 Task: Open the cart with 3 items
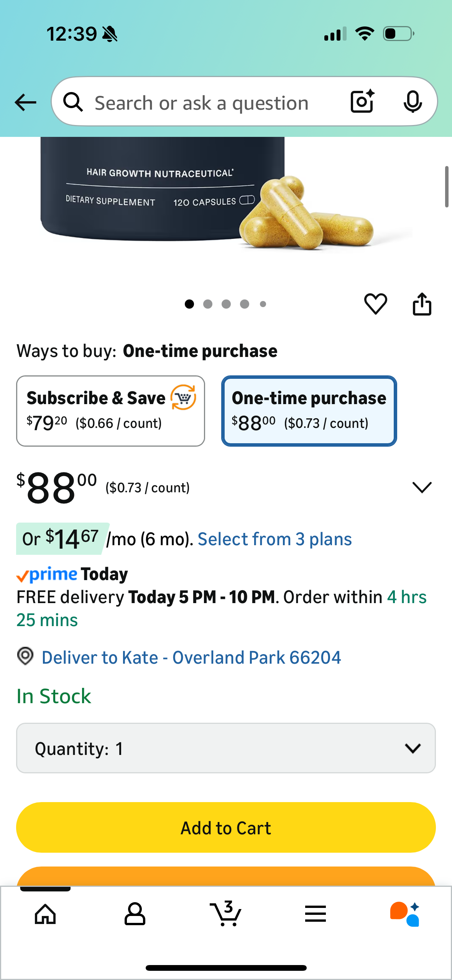tap(226, 914)
